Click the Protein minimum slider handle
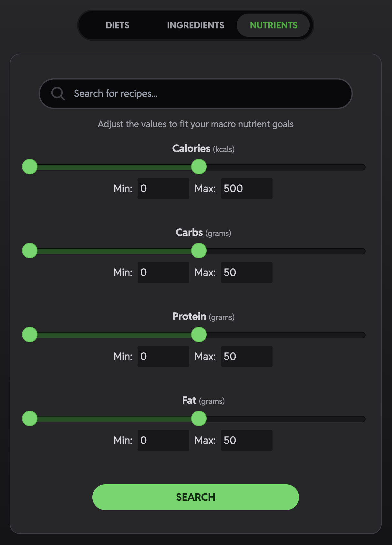 tap(30, 334)
